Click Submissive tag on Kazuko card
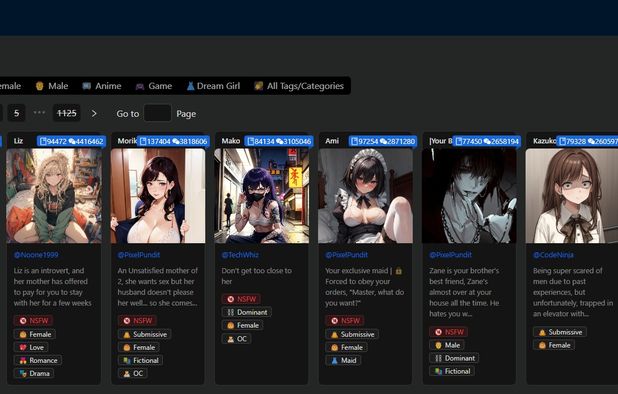Screen dimensions: 618x394 click(x=560, y=332)
